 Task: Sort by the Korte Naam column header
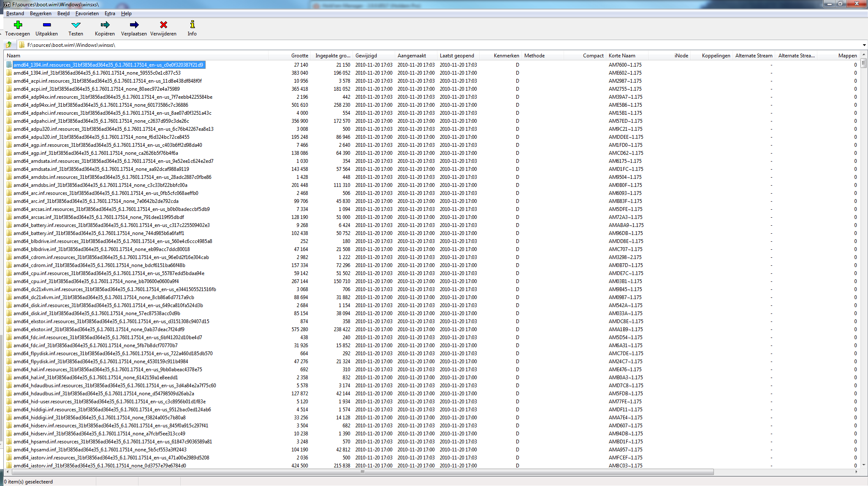pyautogui.click(x=628, y=56)
